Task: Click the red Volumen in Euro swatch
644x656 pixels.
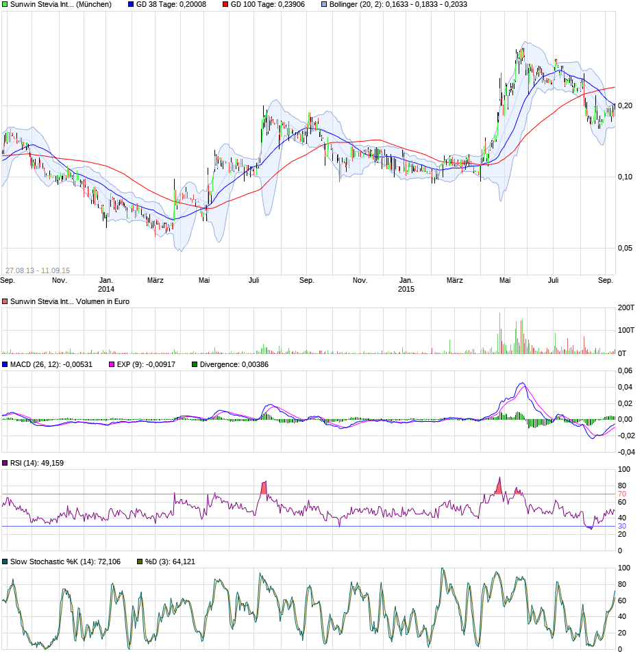Action: 5,302
